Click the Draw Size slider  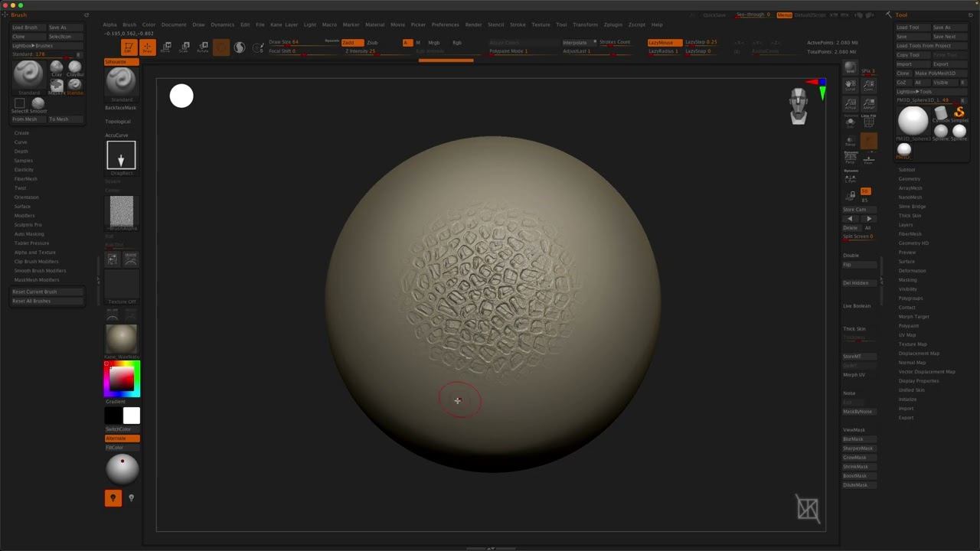(x=302, y=42)
